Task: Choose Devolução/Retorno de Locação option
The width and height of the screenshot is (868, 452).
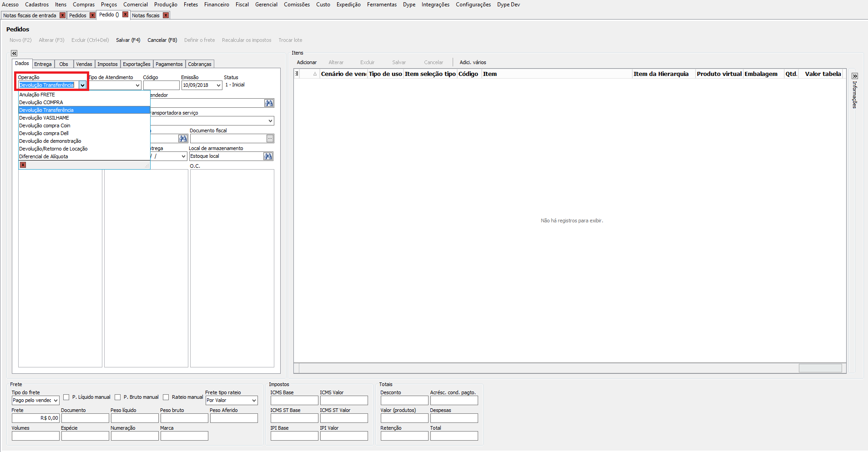Action: pyautogui.click(x=84, y=149)
